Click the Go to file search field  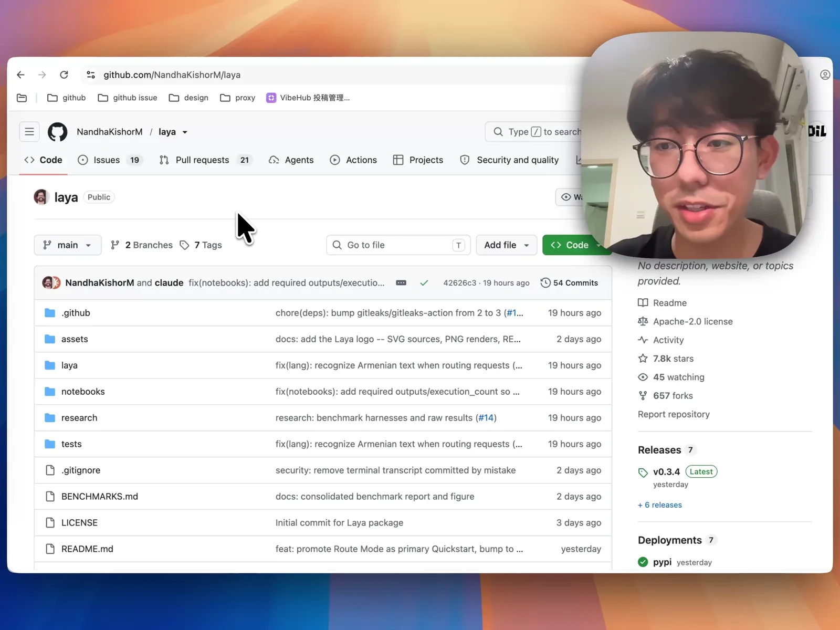pos(398,245)
